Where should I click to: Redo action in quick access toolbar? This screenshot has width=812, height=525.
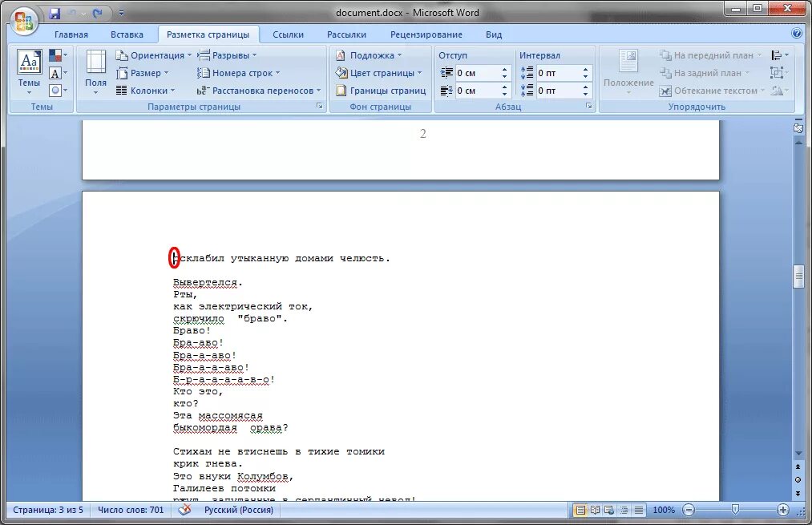click(x=97, y=14)
